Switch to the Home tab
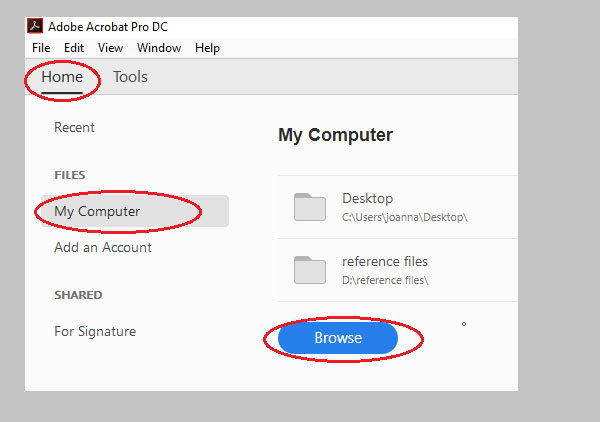Screen dimensions: 600x422 (62, 77)
